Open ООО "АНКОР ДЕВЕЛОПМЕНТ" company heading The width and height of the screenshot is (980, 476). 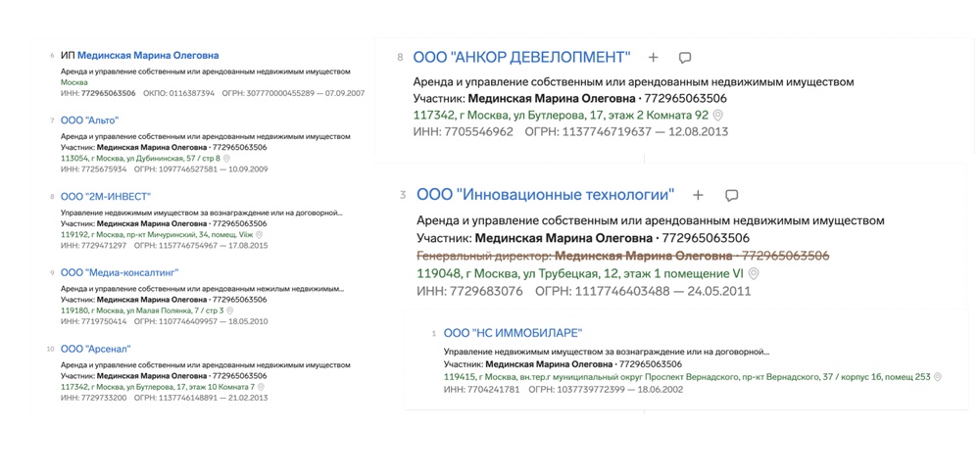[x=521, y=58]
